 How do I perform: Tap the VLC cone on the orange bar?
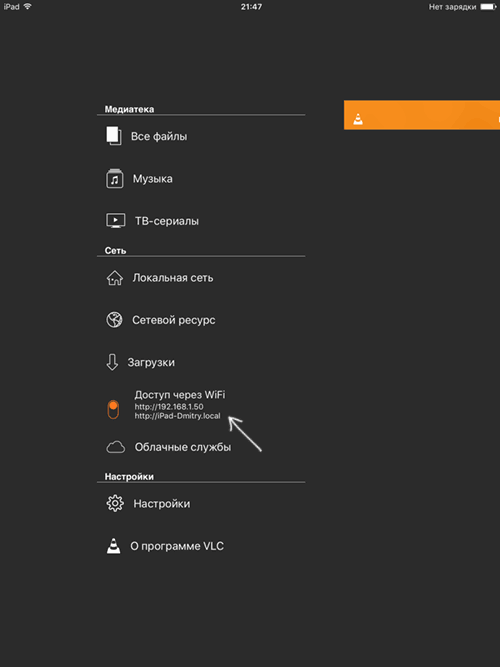(x=358, y=119)
